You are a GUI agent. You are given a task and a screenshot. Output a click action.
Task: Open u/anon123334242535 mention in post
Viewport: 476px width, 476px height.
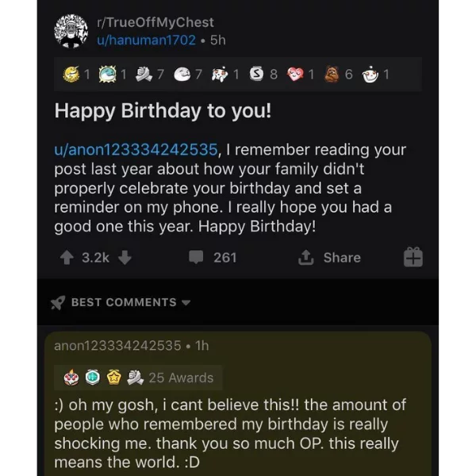[136, 150]
